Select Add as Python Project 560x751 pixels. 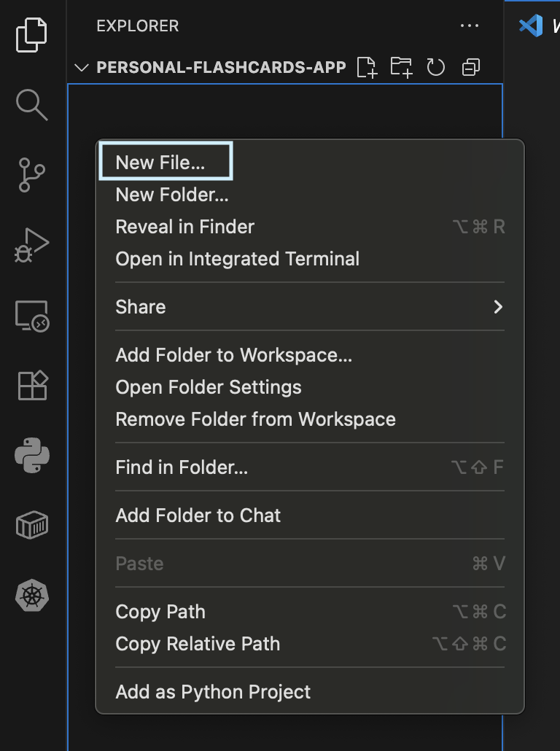213,691
